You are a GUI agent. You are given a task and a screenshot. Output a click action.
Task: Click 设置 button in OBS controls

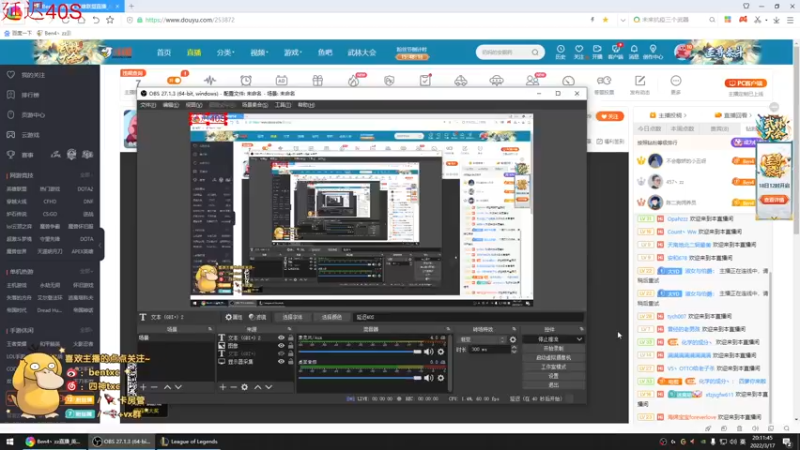pyautogui.click(x=553, y=376)
